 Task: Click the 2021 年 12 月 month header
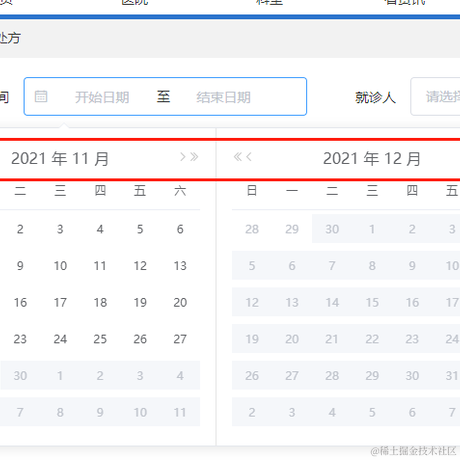[x=372, y=159]
